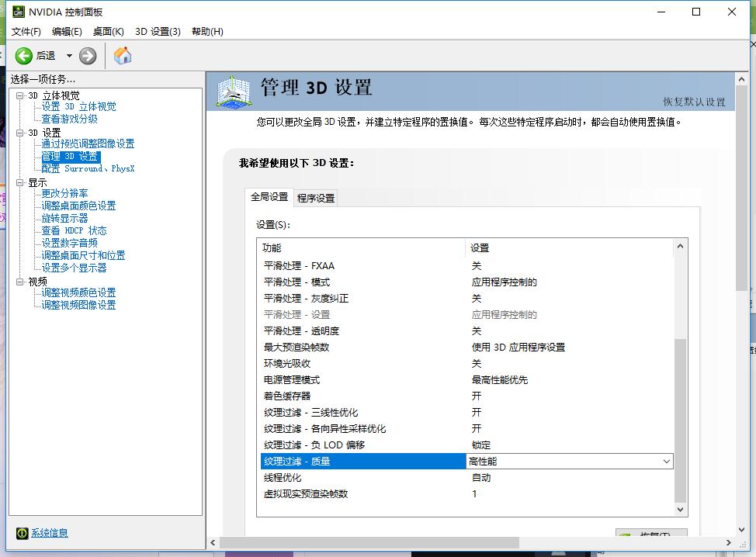This screenshot has height=557, width=756.
Task: Open 旋转显示器 task
Action: (64, 218)
